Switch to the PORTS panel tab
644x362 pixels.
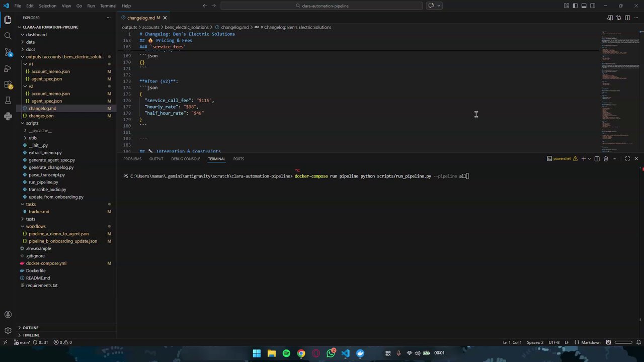point(238,159)
